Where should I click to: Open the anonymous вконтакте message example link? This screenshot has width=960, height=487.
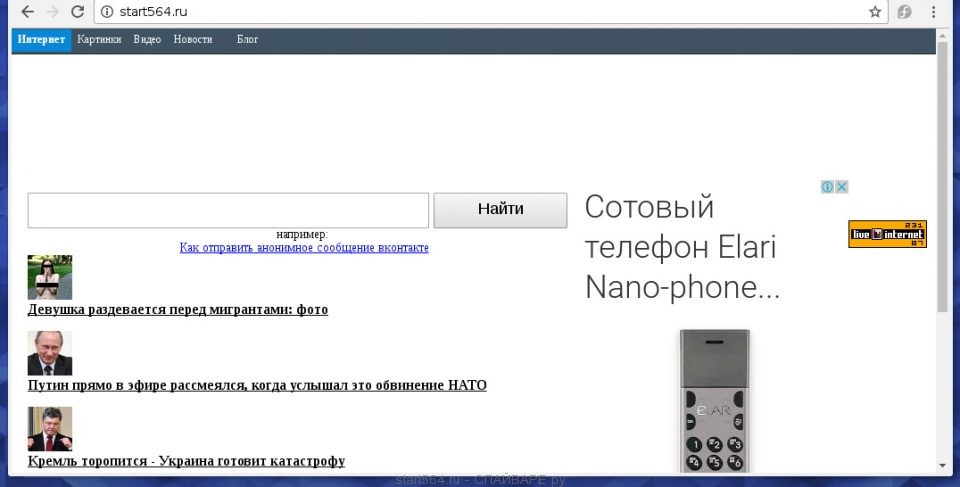(304, 247)
